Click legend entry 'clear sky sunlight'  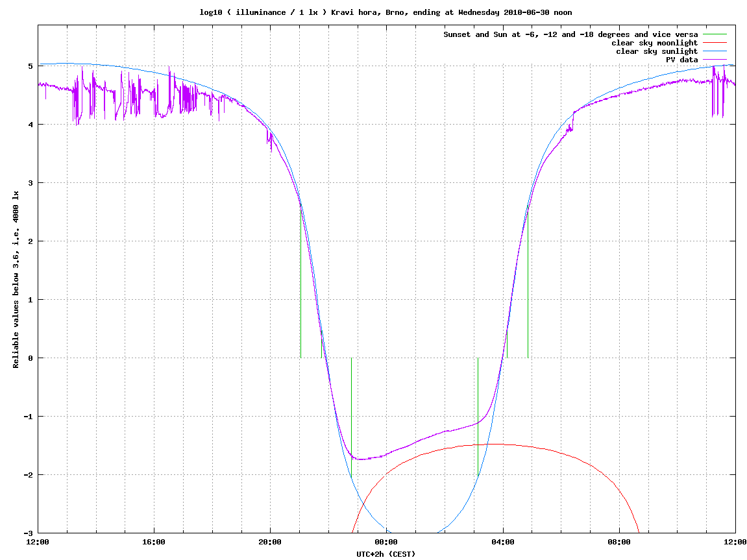[x=657, y=51]
